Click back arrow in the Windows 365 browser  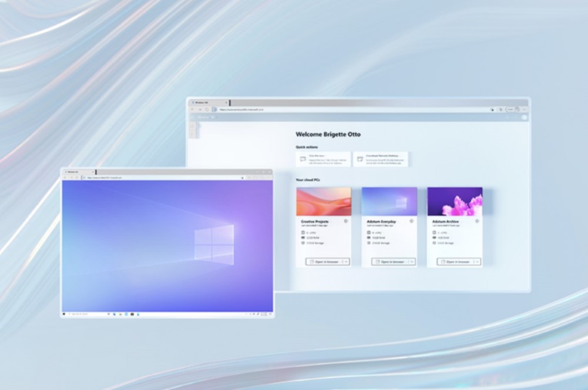click(x=192, y=109)
